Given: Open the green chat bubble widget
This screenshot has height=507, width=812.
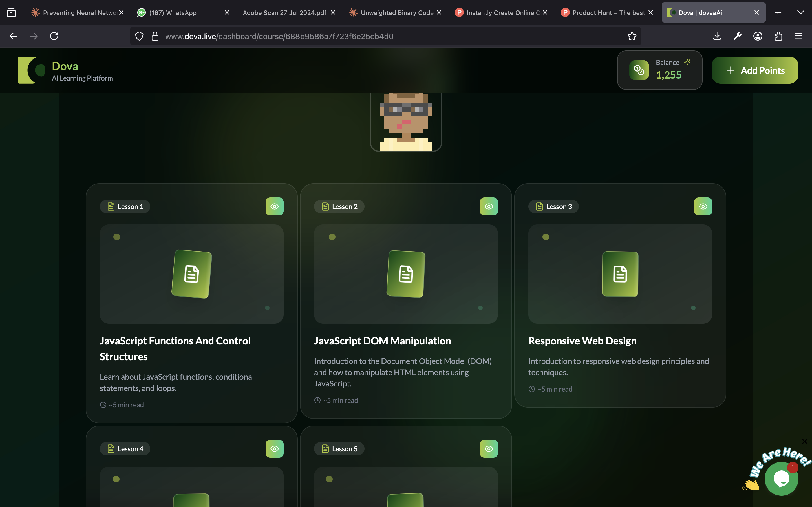Looking at the screenshot, I should [x=781, y=479].
